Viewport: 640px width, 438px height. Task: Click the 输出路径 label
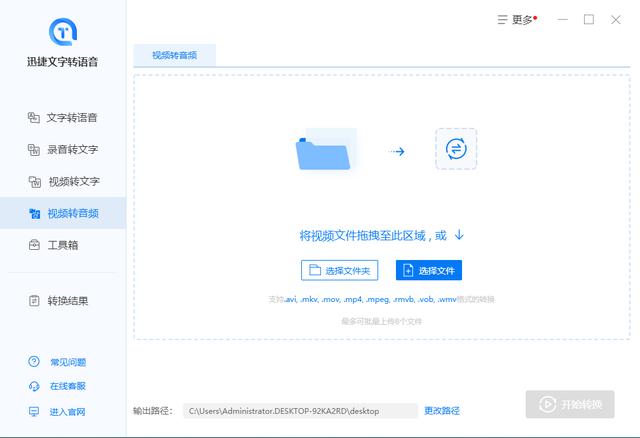click(153, 411)
